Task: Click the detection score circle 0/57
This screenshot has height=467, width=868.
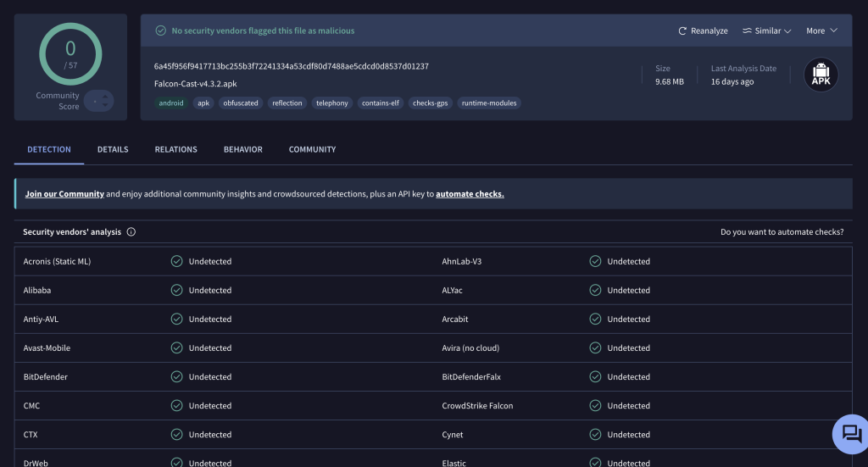Action: tap(70, 54)
